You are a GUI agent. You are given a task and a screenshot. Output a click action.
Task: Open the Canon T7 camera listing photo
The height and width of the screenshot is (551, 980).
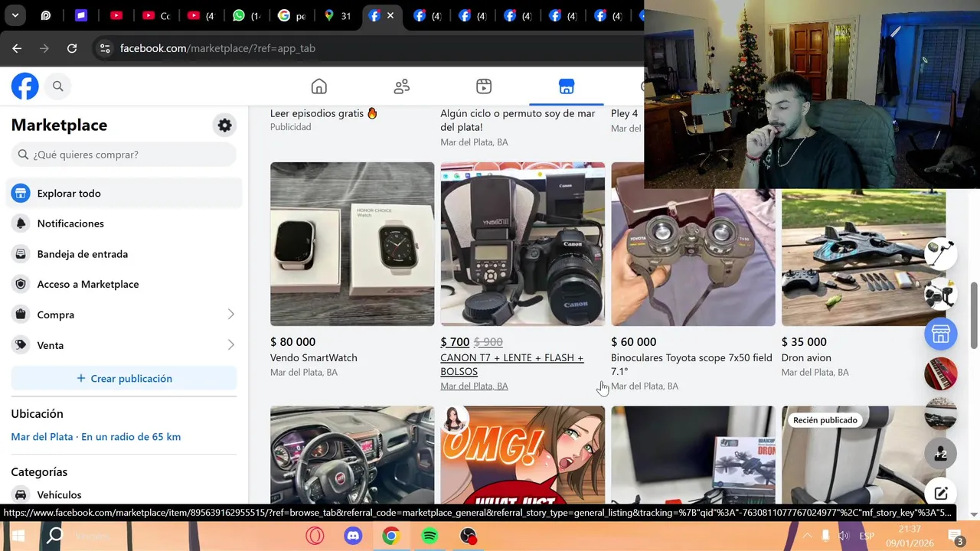522,244
